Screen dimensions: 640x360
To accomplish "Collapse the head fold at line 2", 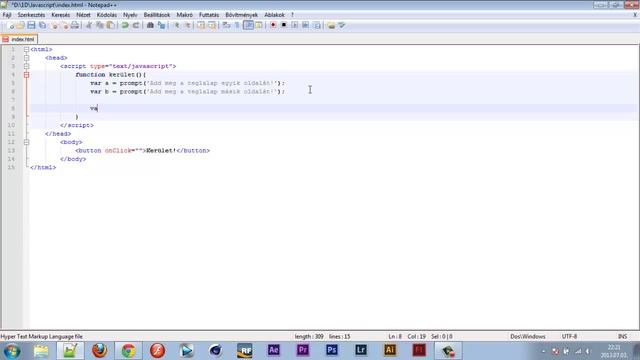I will tap(27, 58).
